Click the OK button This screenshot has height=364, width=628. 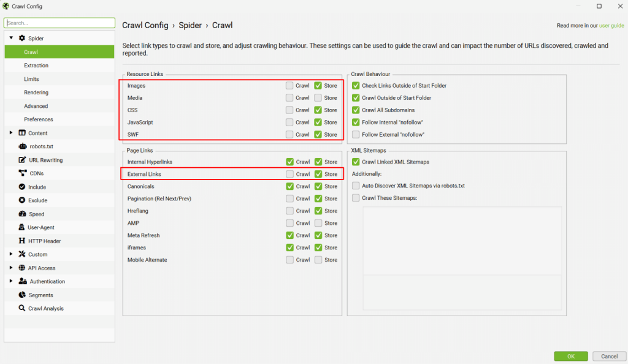(571, 356)
